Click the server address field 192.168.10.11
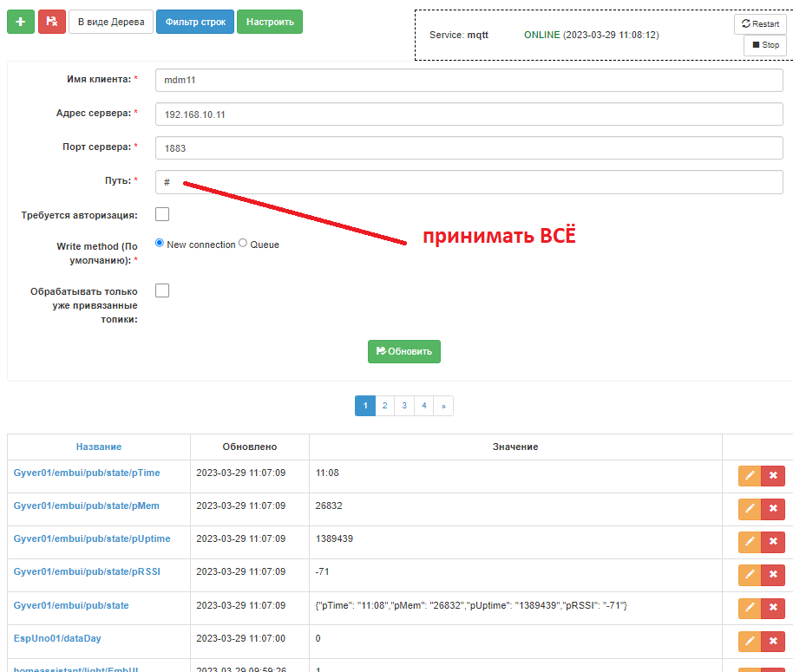Screen dimensions: 793x672 (469, 114)
